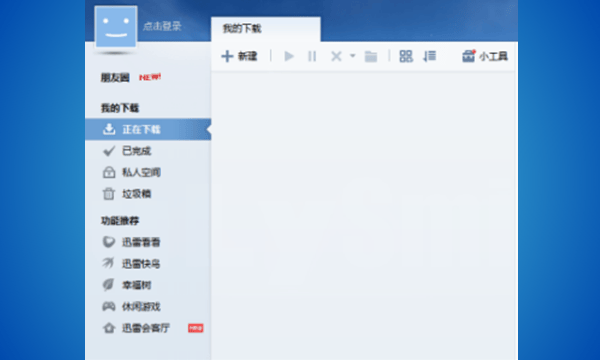Open the 垃圾箱 trash bin

point(148,194)
